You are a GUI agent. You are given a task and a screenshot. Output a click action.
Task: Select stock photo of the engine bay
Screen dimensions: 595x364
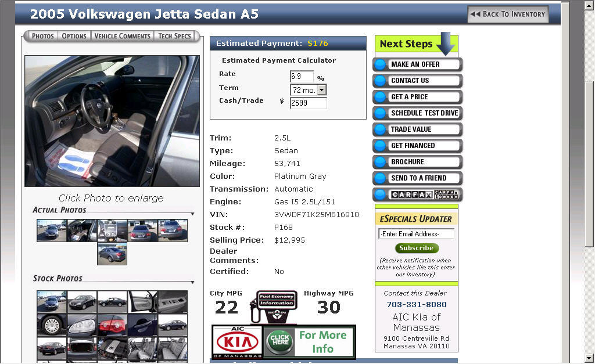(112, 348)
